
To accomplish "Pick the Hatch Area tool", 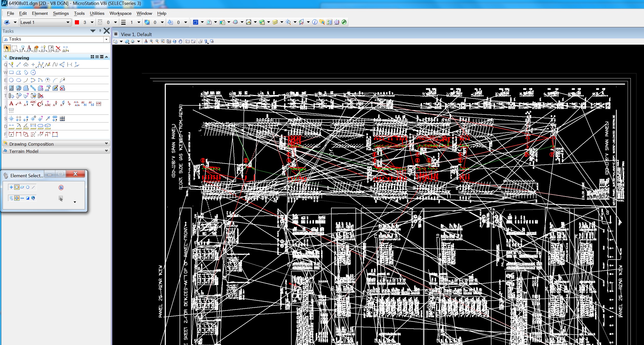I will pyautogui.click(x=11, y=88).
